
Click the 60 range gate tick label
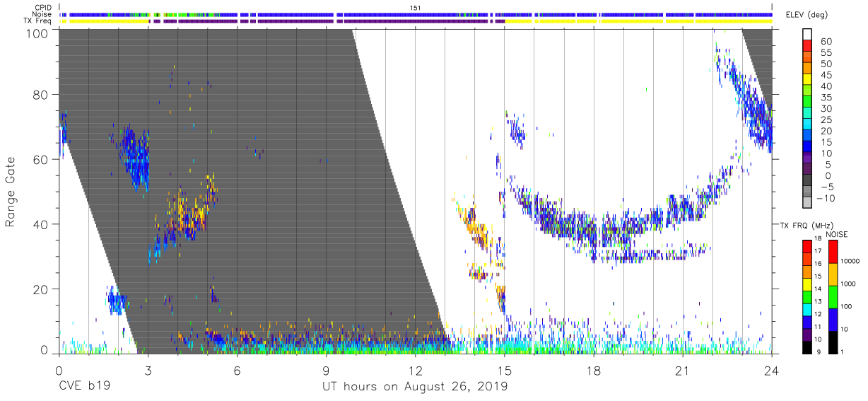40,160
